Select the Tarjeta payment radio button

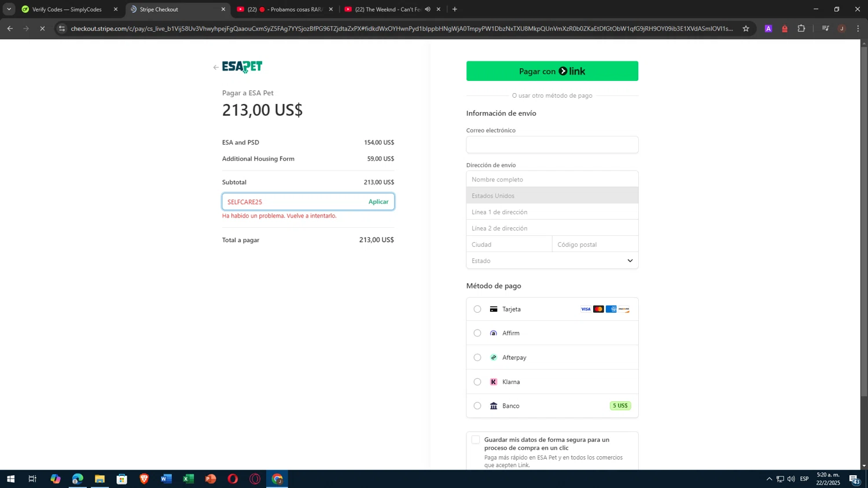click(x=477, y=309)
